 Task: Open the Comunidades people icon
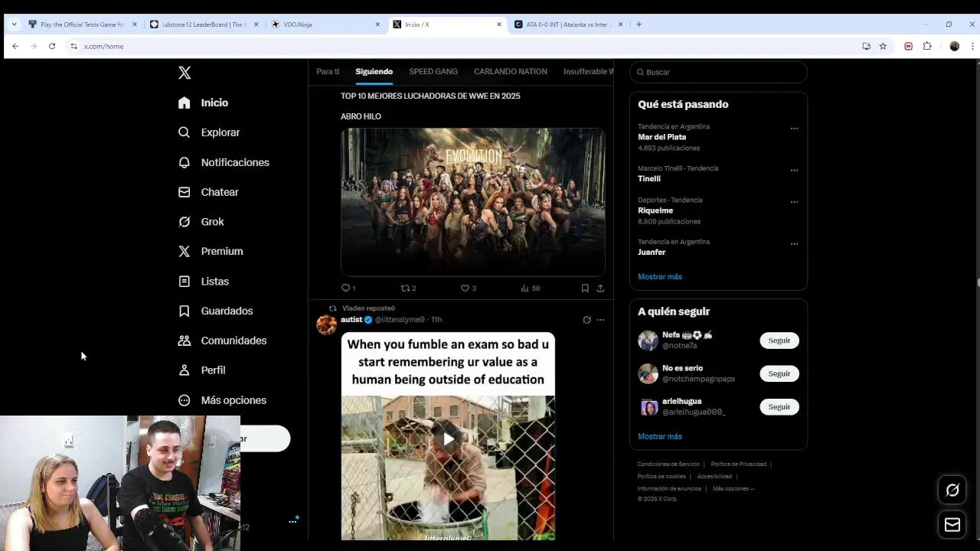(x=184, y=341)
